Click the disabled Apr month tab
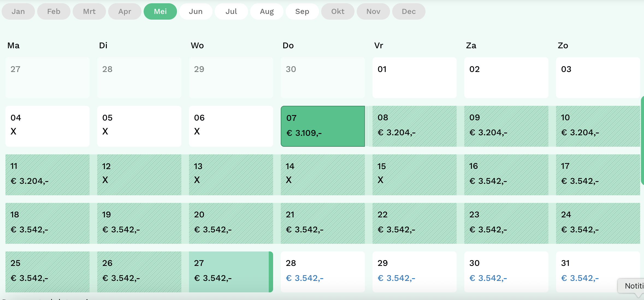644x300 pixels. 125,11
